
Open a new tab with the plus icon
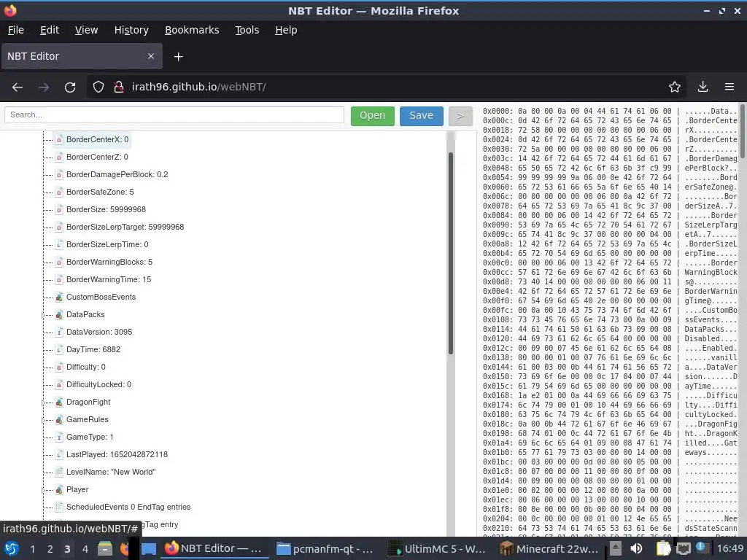178,57
